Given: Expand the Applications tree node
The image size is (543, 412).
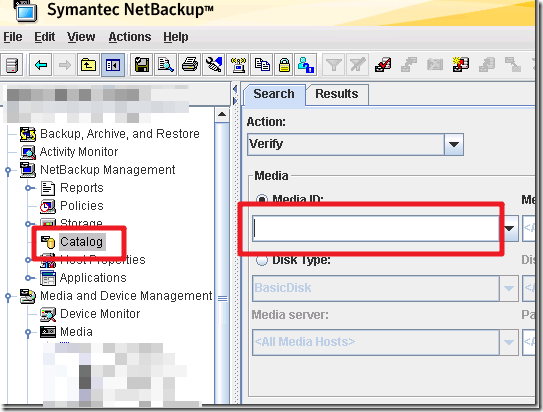Looking at the screenshot, I should coord(29,278).
